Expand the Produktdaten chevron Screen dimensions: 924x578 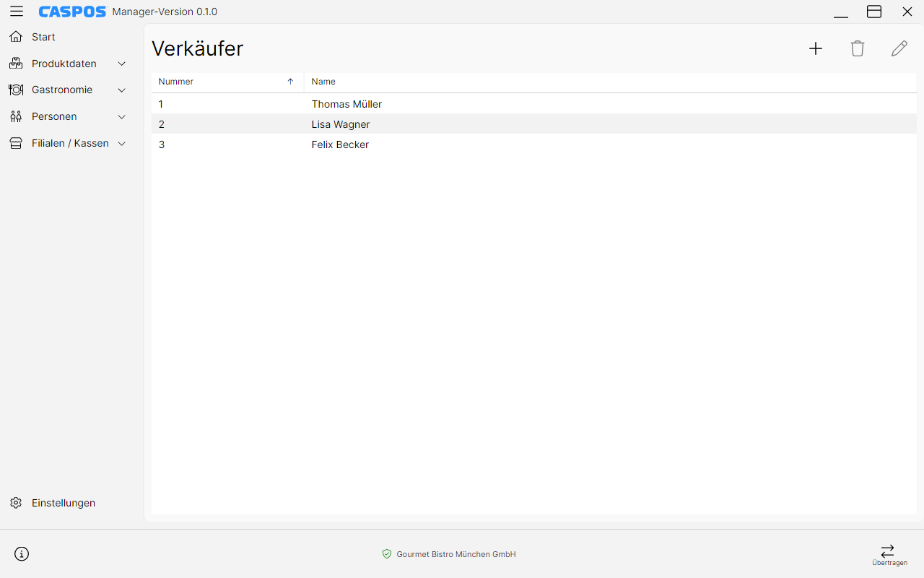coord(122,64)
